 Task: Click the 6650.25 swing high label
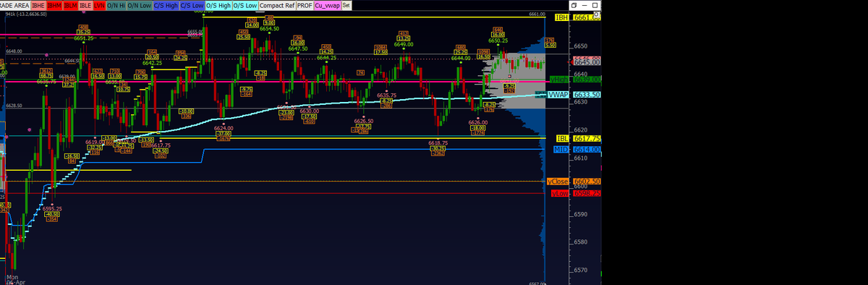pyautogui.click(x=498, y=41)
